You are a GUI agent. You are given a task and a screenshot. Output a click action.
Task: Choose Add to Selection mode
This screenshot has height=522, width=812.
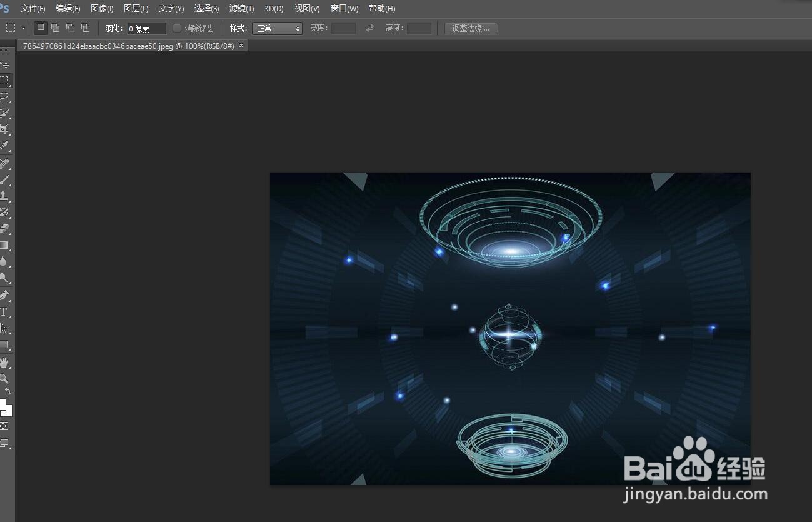(x=55, y=28)
